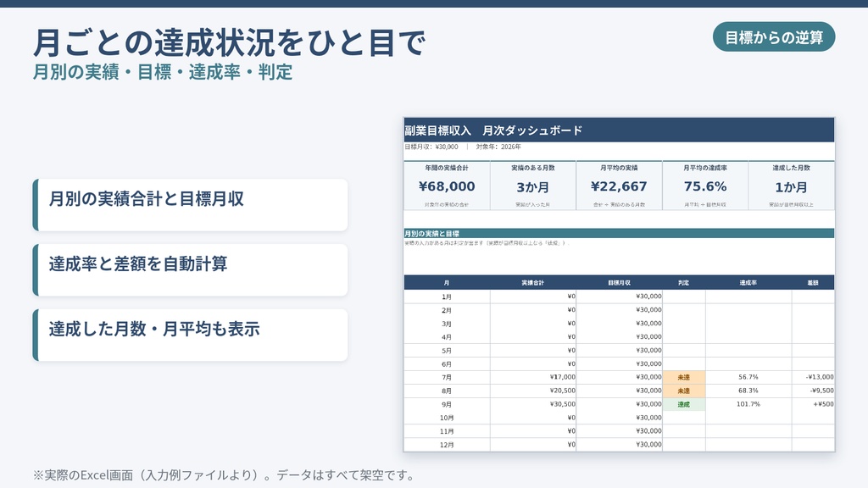The height and width of the screenshot is (488, 868).
Task: Click the 未達 status in 8月 row
Action: pos(684,391)
